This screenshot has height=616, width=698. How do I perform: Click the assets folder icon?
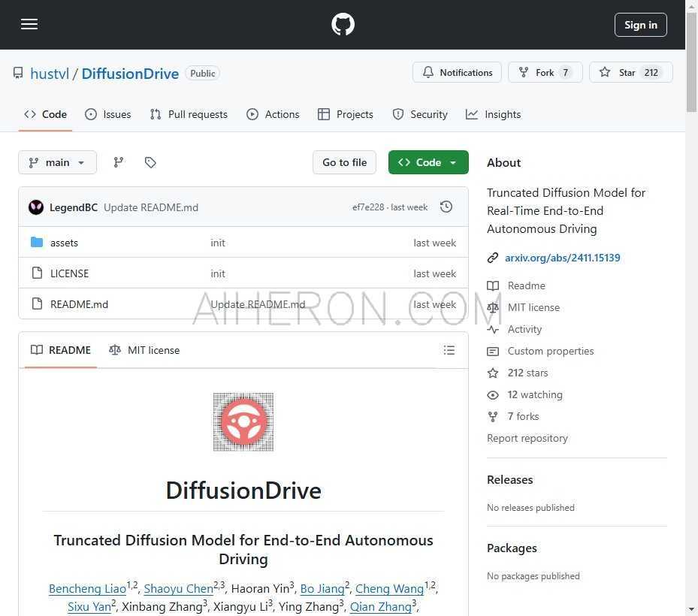pyautogui.click(x=37, y=242)
